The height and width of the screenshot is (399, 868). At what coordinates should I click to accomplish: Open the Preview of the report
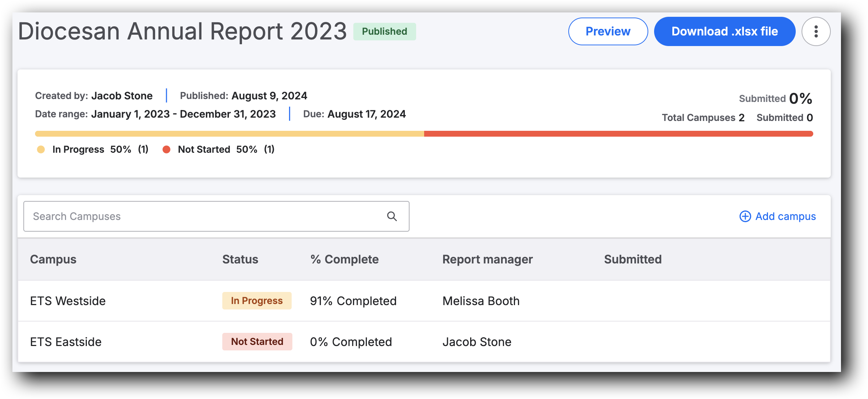click(x=607, y=31)
